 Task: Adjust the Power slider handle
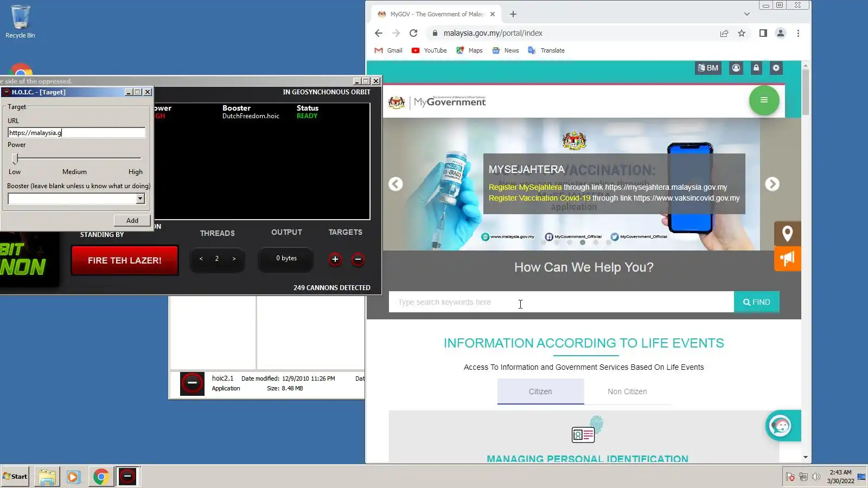coord(15,158)
